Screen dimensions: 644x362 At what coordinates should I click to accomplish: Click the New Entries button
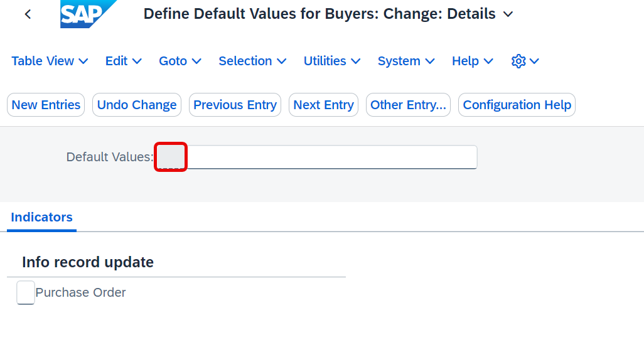(x=46, y=105)
